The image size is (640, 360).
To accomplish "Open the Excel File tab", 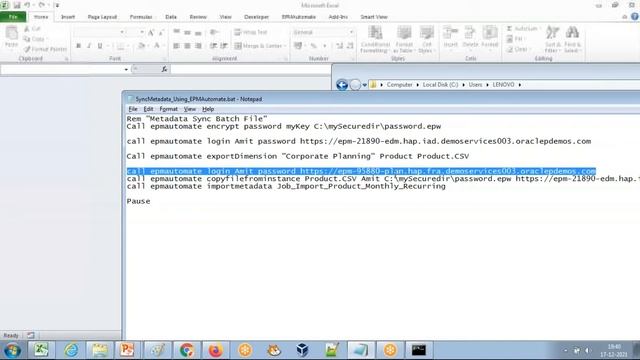I will [x=13, y=17].
